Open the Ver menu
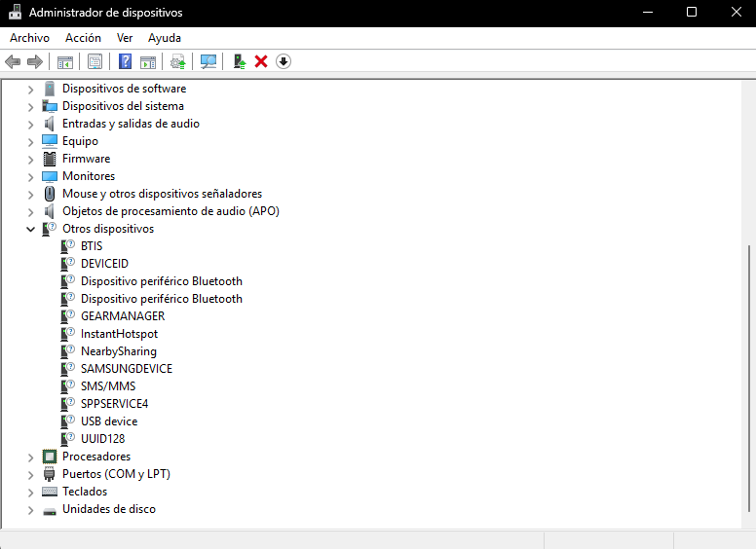Screen dimensions: 756x549 coord(125,38)
